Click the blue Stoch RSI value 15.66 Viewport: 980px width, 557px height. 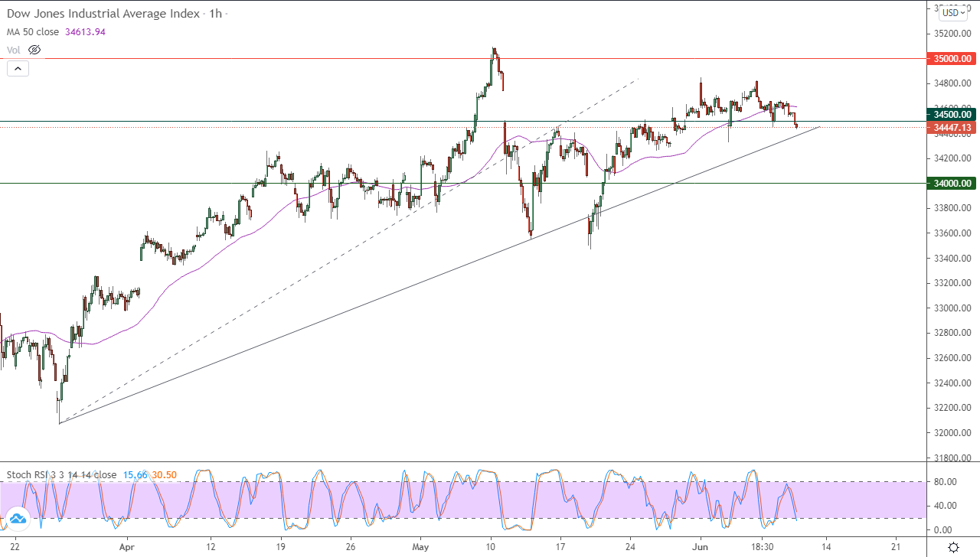click(134, 474)
